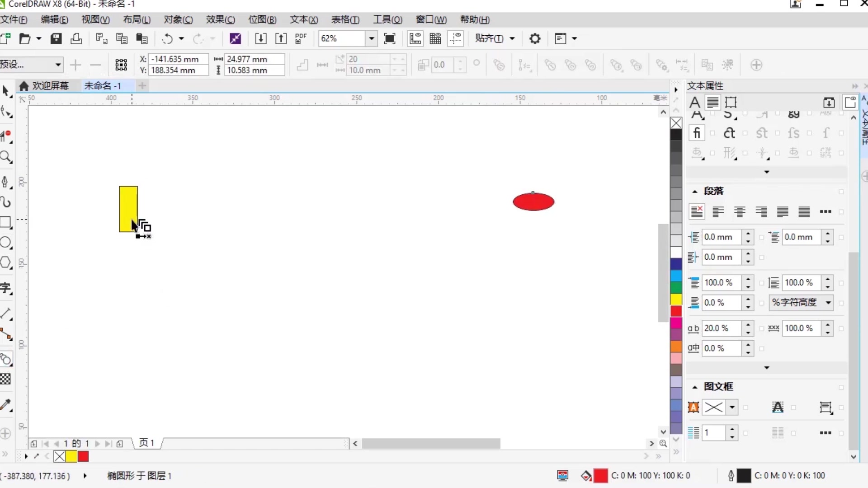Screen dimensions: 868x488
Task: Open the zoom level 62% dropdown
Action: [371, 38]
